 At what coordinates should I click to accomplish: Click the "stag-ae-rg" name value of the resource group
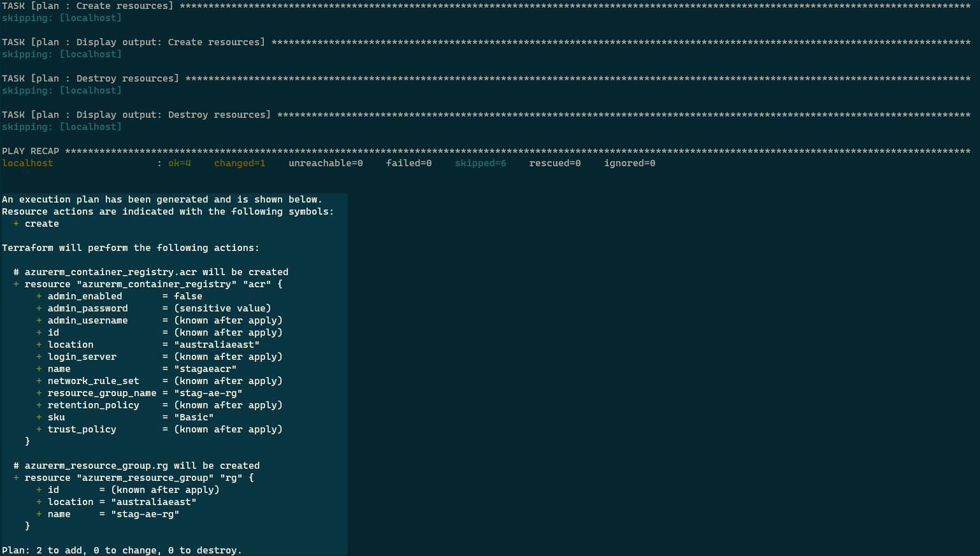[145, 514]
